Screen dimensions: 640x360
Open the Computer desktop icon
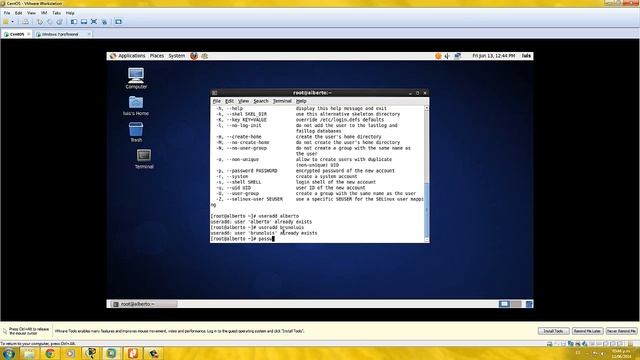pyautogui.click(x=136, y=76)
